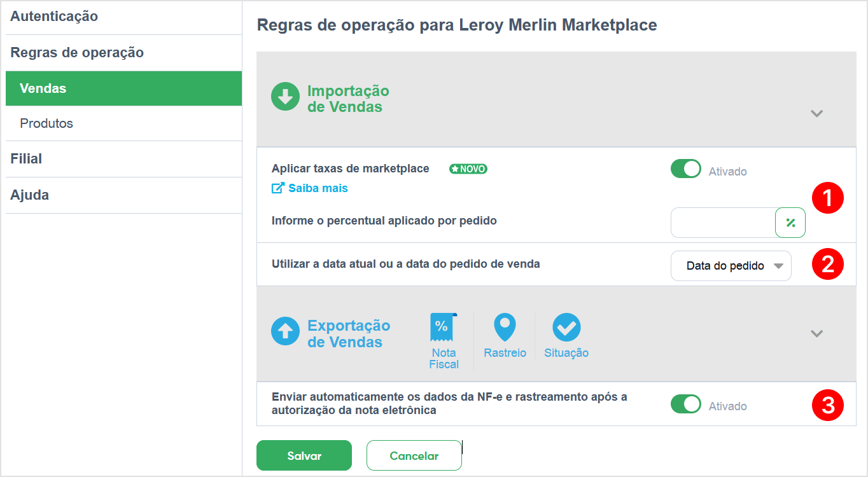Click the Cancelar button
This screenshot has width=868, height=477.
pyautogui.click(x=414, y=455)
